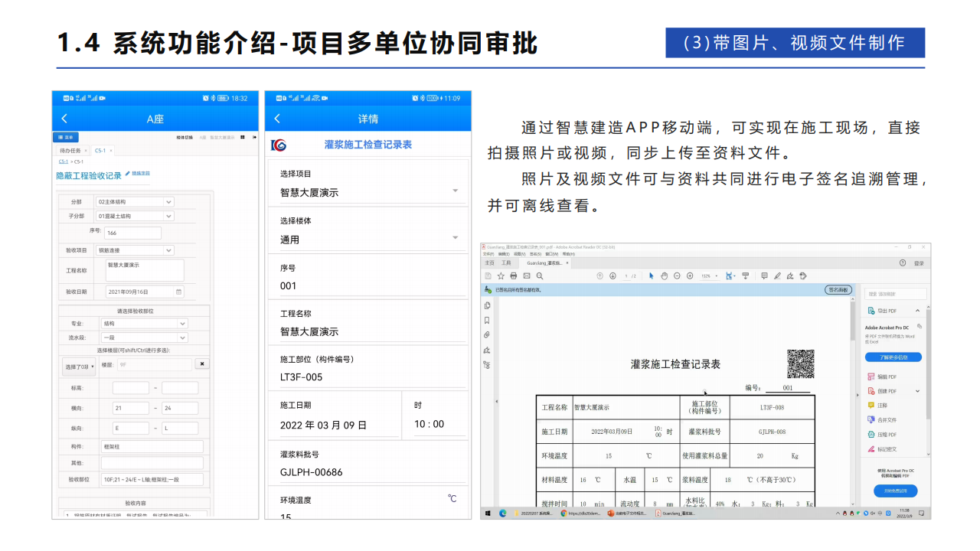980x551 pixels.
Task: Click Windows Start button on taskbar
Action: click(x=488, y=514)
